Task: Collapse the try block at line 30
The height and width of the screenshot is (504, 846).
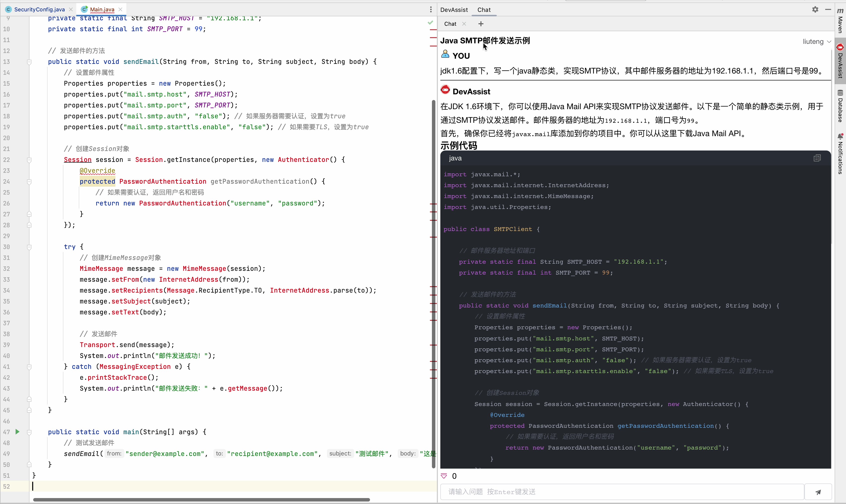Action: [29, 247]
